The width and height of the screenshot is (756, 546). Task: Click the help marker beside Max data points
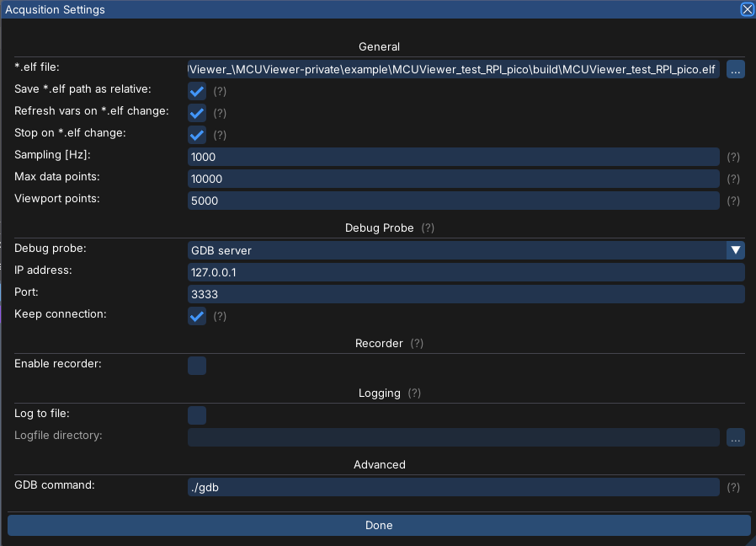pos(733,179)
